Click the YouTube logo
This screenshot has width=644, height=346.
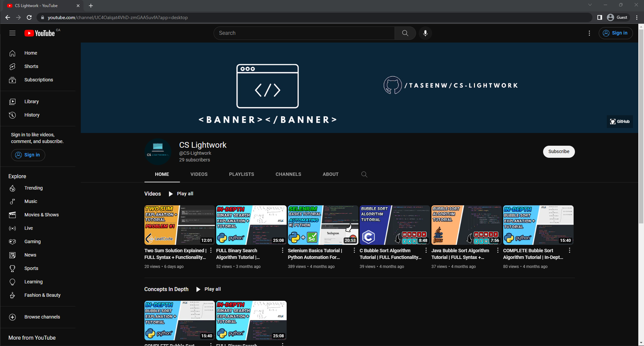[40, 33]
